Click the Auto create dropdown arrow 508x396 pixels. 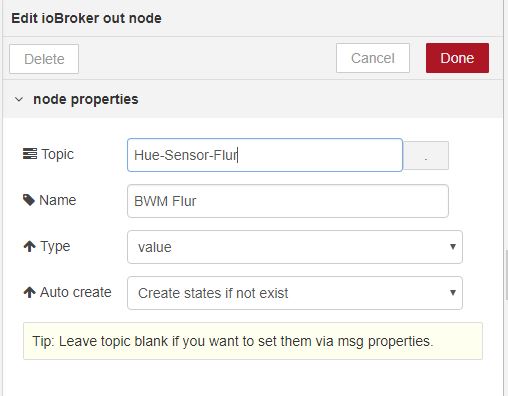tap(453, 293)
